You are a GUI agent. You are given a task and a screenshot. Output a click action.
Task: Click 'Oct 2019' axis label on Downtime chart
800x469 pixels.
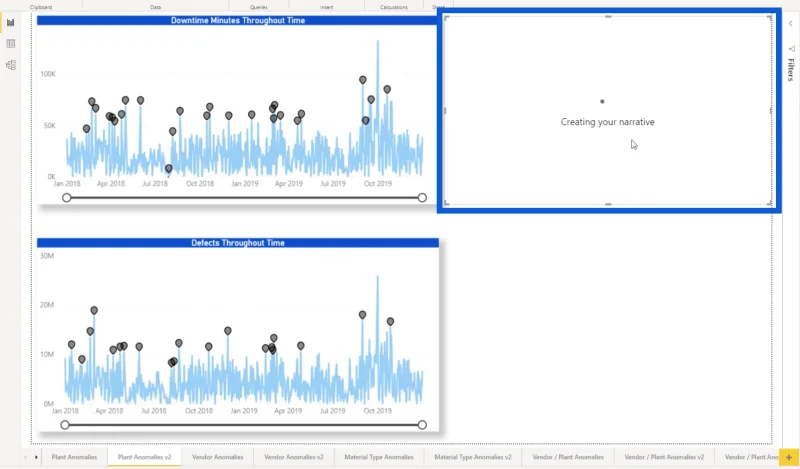[378, 183]
